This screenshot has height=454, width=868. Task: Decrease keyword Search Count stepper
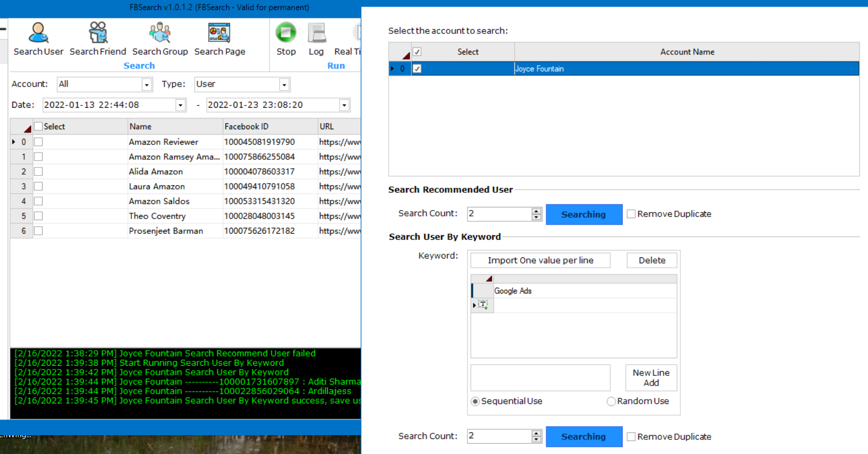(x=536, y=439)
